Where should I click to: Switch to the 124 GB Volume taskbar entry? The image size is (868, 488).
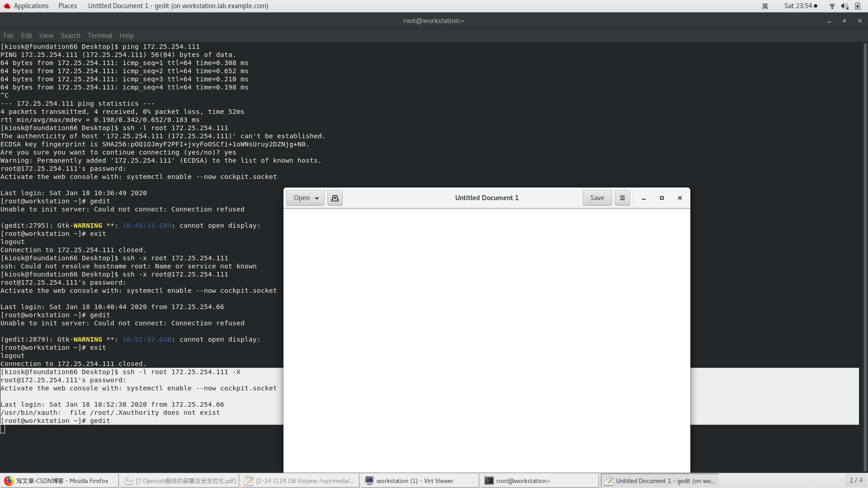301,481
